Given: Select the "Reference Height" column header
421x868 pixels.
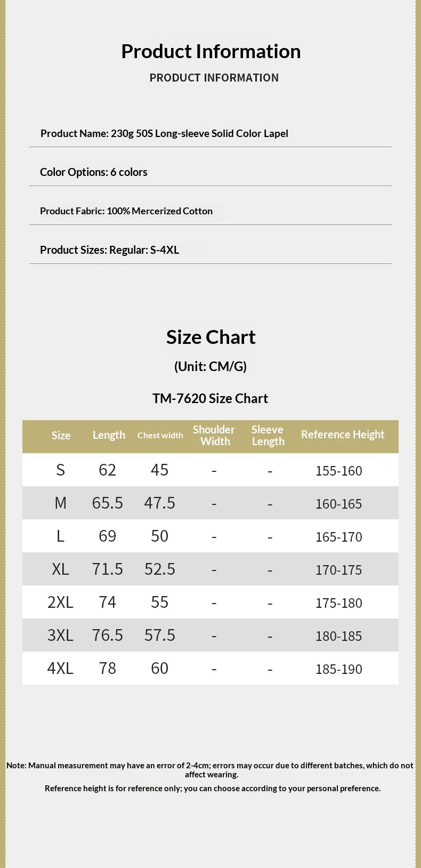Looking at the screenshot, I should (x=342, y=435).
